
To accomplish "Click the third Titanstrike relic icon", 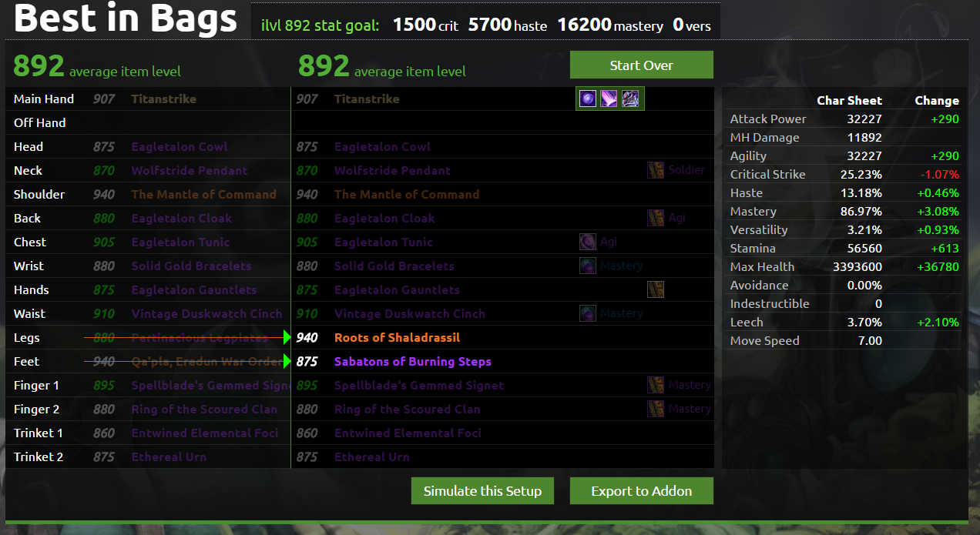I will pyautogui.click(x=630, y=99).
